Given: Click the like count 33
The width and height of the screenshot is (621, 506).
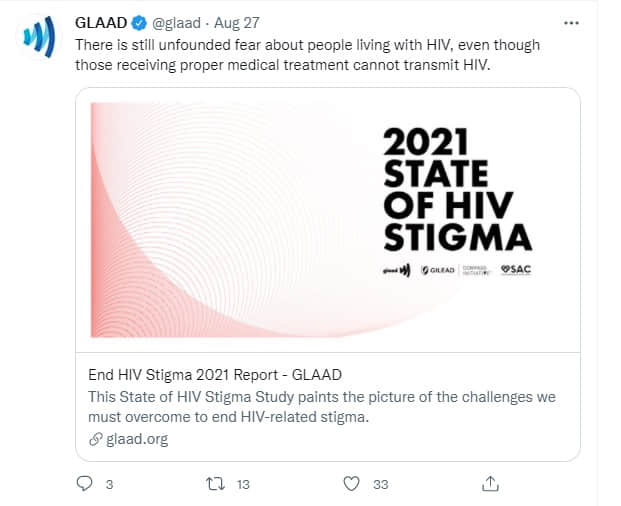Looking at the screenshot, I should pyautogui.click(x=380, y=485).
